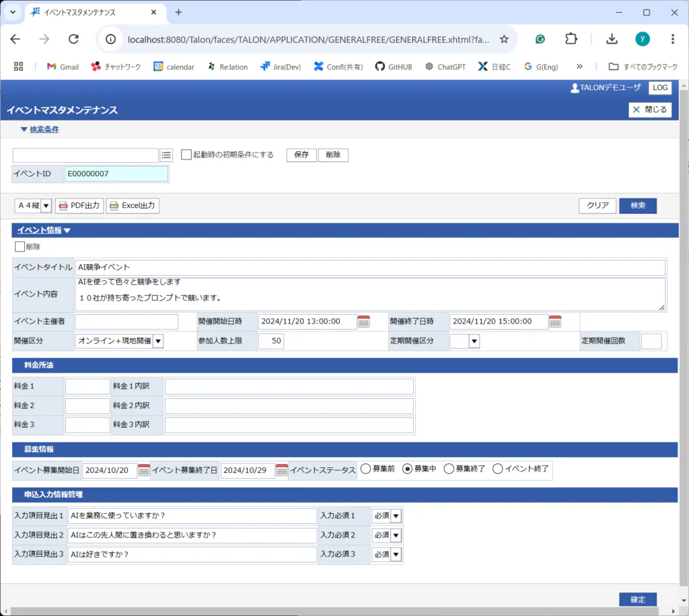Select the イベント終了 status radio button

[497, 469]
